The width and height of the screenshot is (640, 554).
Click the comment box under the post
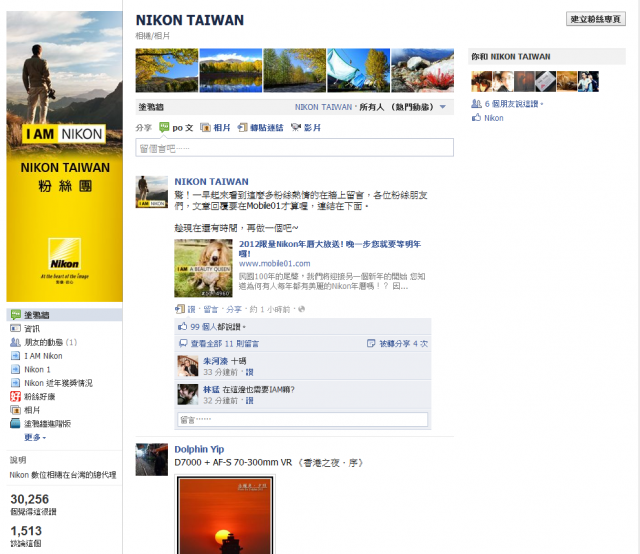[302, 420]
